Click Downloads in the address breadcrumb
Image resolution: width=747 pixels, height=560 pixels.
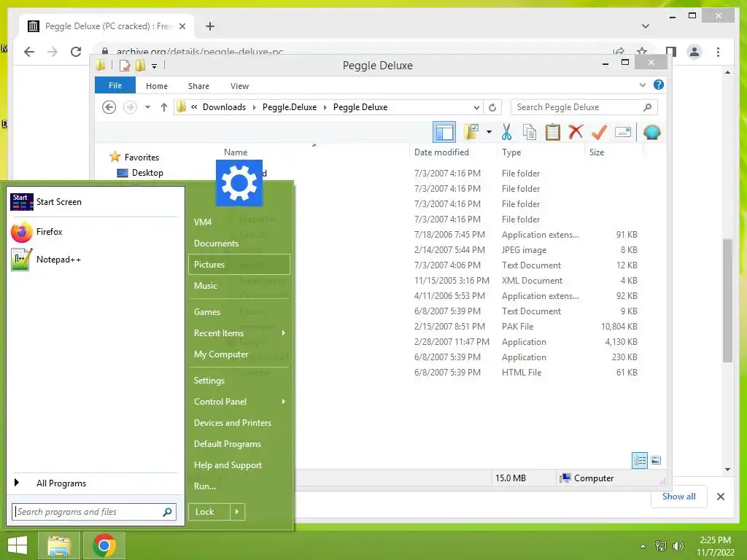coord(224,107)
